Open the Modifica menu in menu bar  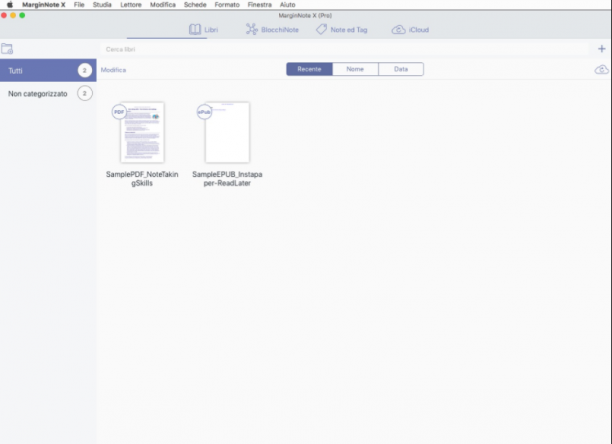coord(163,5)
